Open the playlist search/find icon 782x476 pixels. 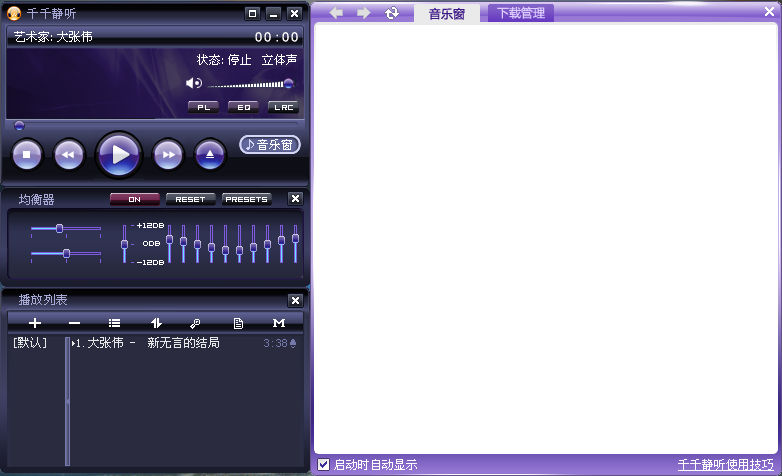195,323
